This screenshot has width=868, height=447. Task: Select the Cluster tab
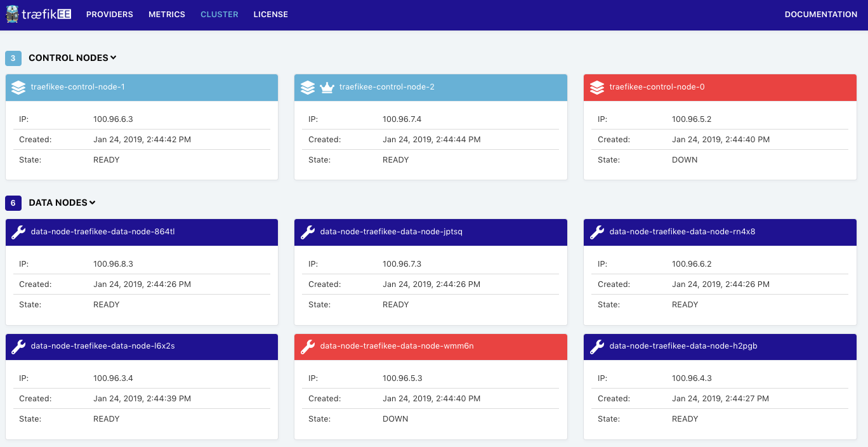point(220,14)
